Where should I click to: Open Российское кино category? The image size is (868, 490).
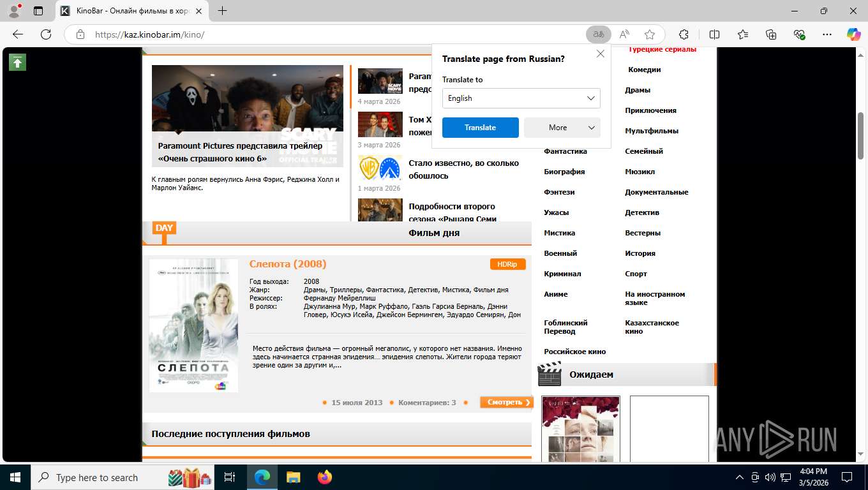point(575,352)
